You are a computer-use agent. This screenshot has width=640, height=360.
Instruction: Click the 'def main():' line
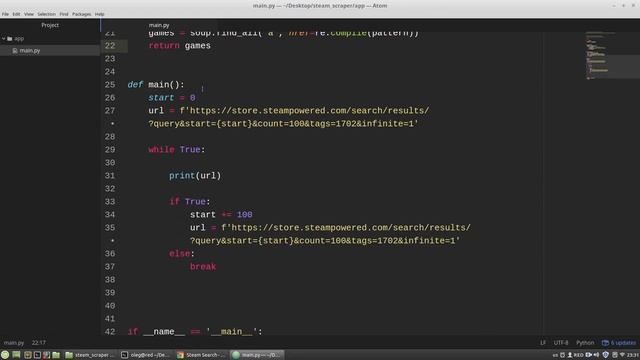(x=156, y=85)
